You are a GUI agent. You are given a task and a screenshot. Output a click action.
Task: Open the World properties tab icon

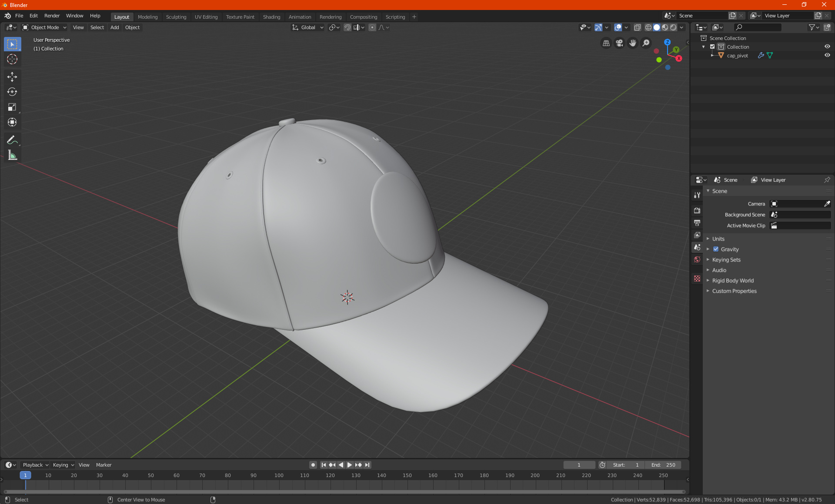tap(697, 259)
